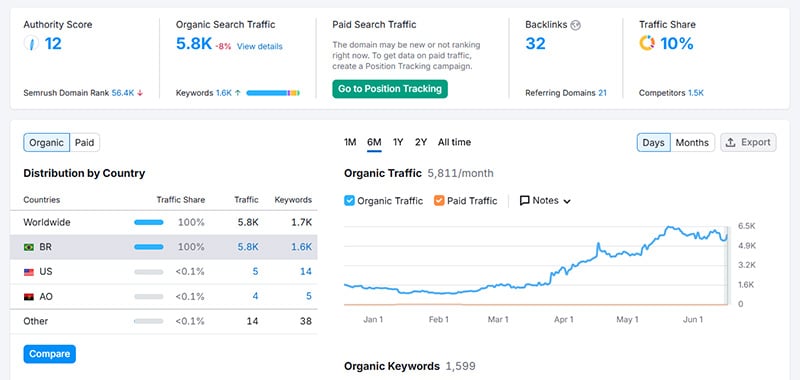Select the All time range tab
This screenshot has height=380, width=800.
tap(454, 142)
